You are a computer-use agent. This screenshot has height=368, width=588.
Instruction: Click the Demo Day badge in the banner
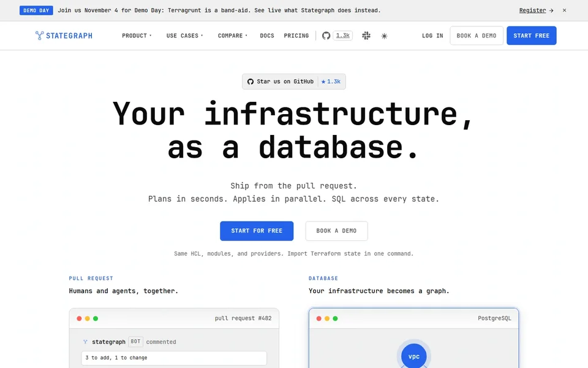(x=36, y=10)
